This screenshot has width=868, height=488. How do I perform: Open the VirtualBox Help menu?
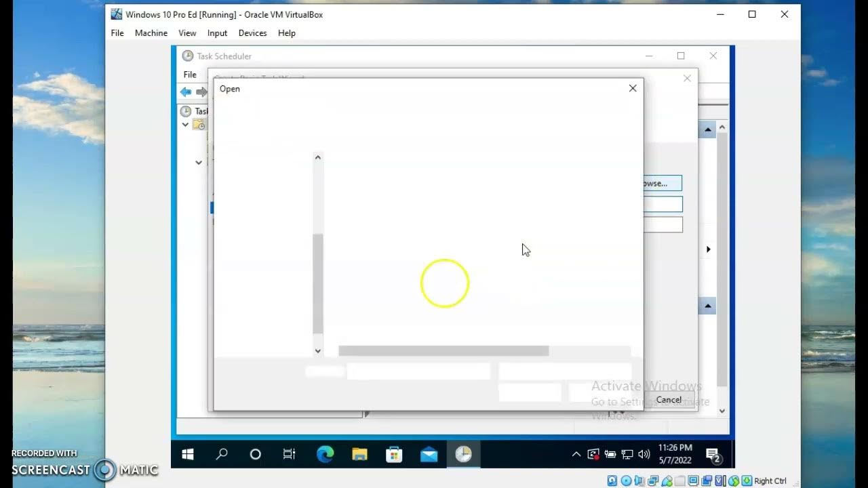click(x=287, y=33)
